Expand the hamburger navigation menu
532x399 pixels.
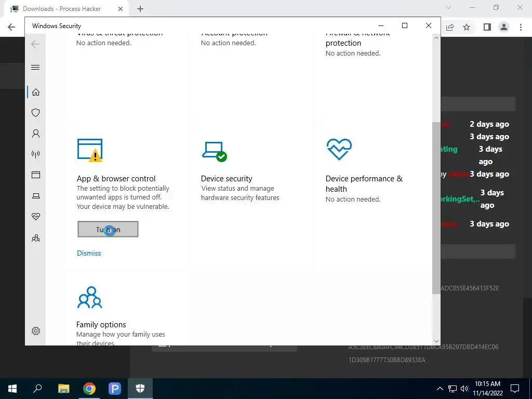pyautogui.click(x=35, y=67)
